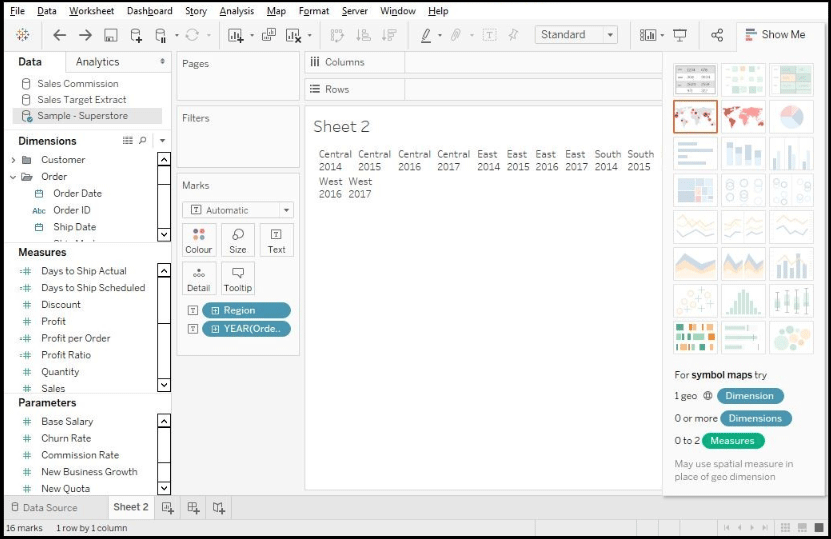The height and width of the screenshot is (539, 831).
Task: Expand the Customer folder in Dimensions
Action: (x=14, y=160)
